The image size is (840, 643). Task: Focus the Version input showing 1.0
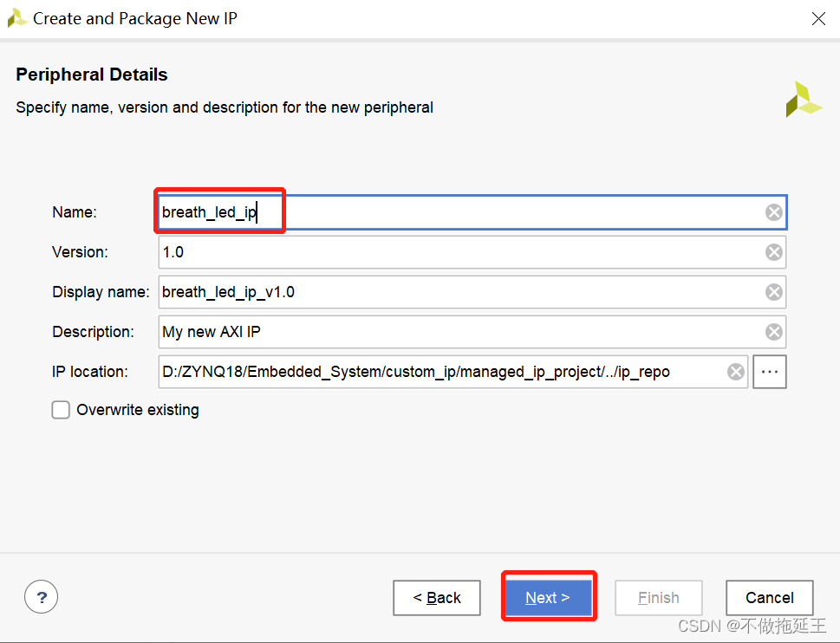coord(472,252)
